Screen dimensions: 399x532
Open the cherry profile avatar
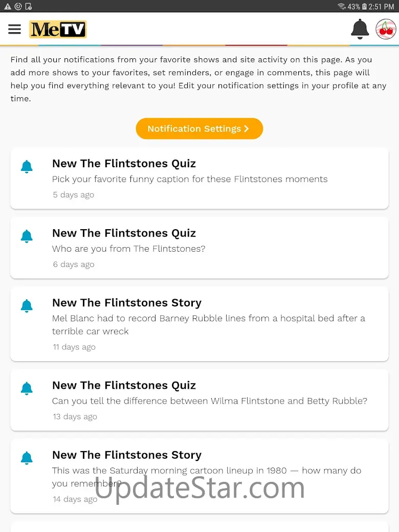click(x=386, y=29)
